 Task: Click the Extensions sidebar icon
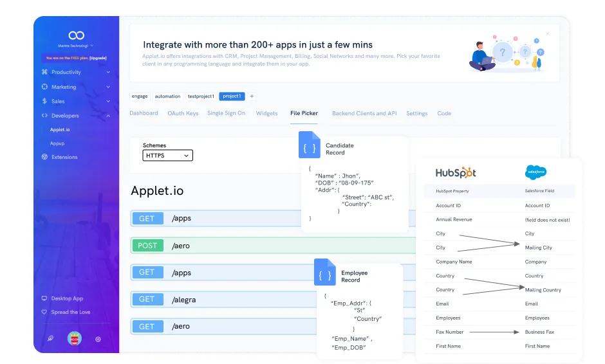[44, 157]
